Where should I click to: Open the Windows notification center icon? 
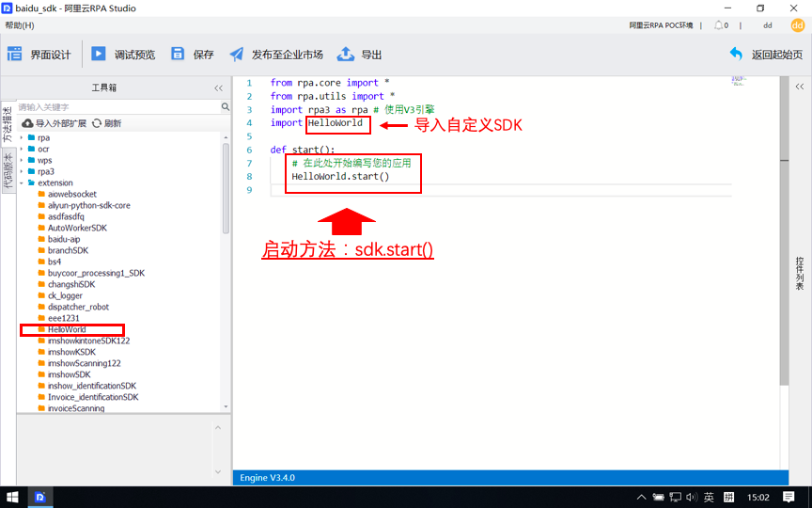pos(789,498)
